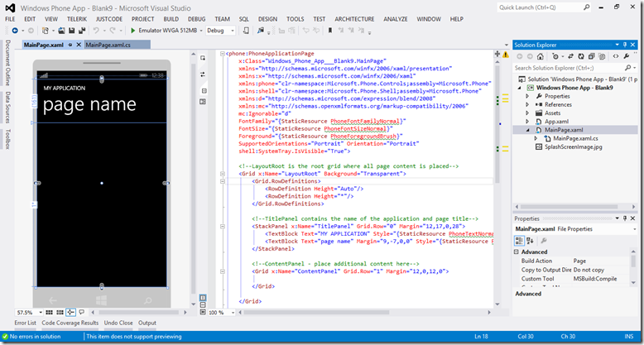Click the device window icon next to Debug

click(x=246, y=31)
